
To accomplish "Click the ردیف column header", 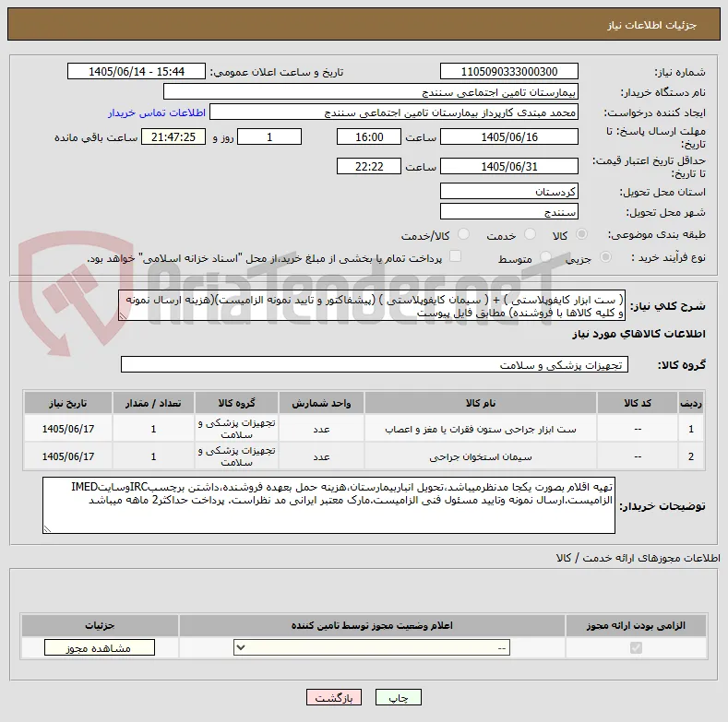I will tap(691, 403).
